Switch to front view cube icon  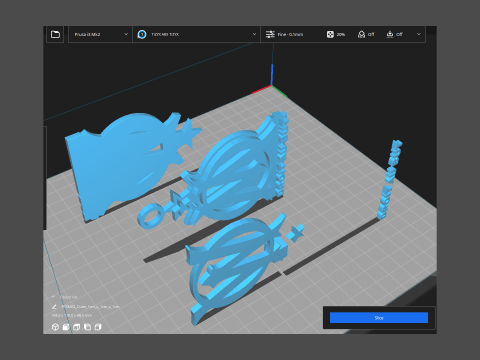(66, 327)
